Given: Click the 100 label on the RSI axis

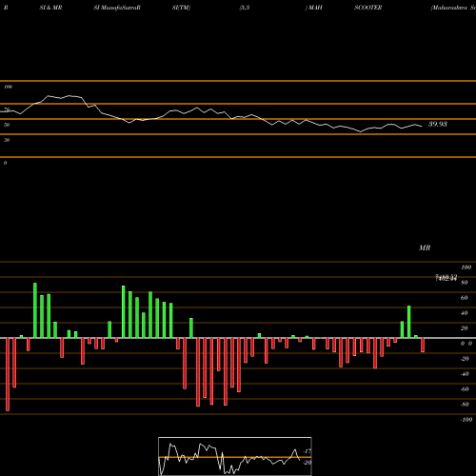Looking at the screenshot, I should (9, 87).
